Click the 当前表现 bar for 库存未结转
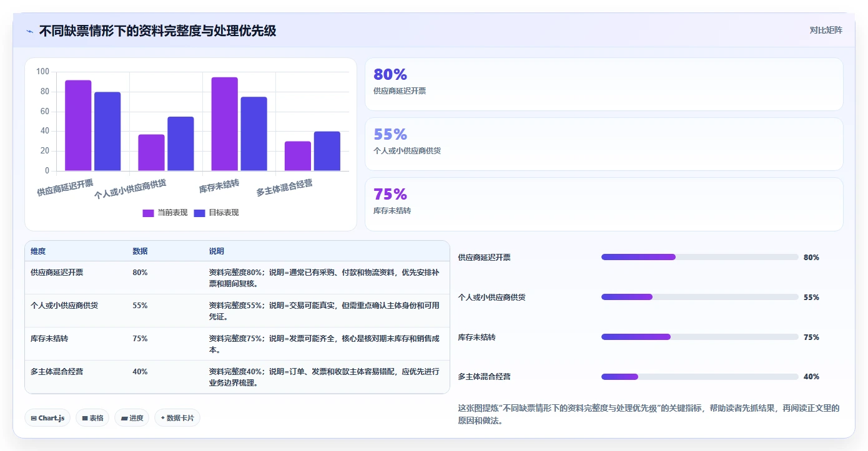Screen dimensions: 868x451 [224, 124]
